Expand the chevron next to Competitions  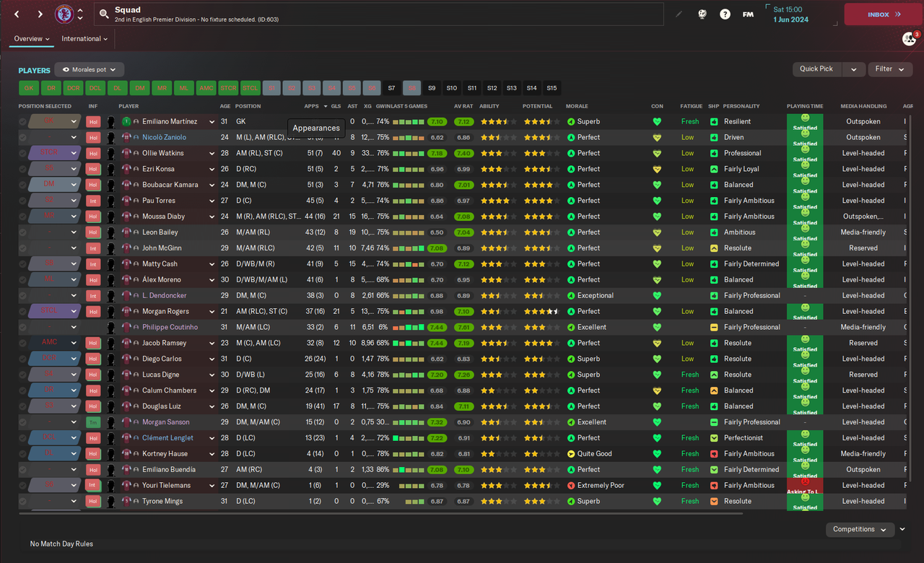click(x=902, y=529)
